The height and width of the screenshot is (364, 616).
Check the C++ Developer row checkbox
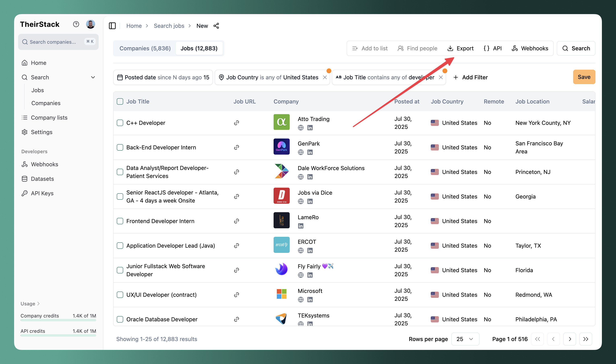(x=120, y=123)
